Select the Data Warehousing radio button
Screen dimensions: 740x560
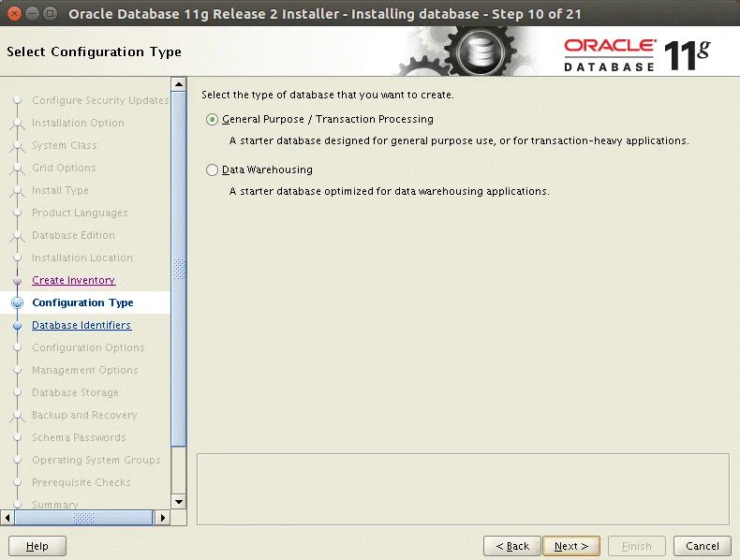(213, 170)
